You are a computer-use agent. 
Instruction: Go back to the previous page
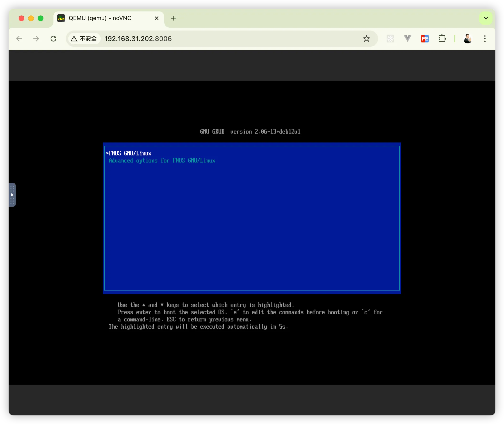tap(19, 39)
